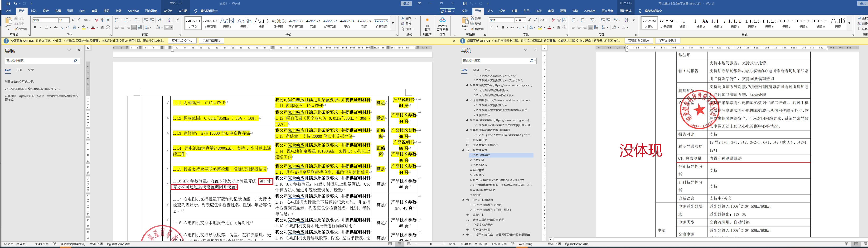Increase indent in right window paragraph group

608,20
